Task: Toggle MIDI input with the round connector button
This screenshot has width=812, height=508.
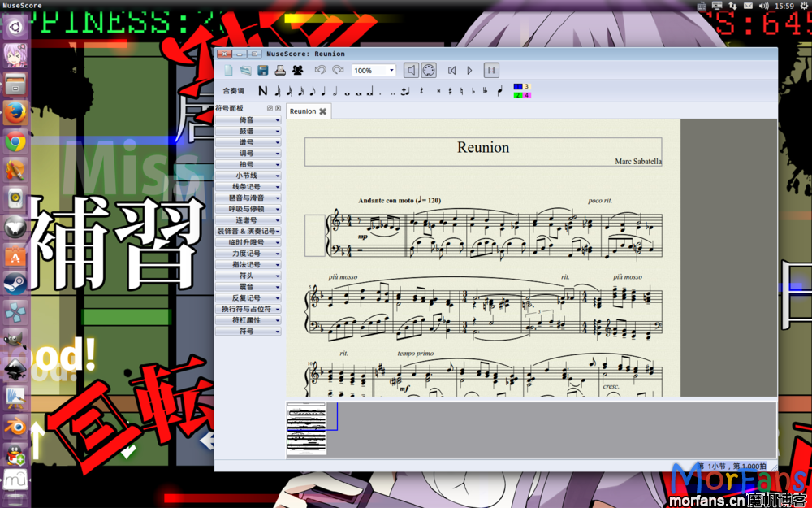Action: tap(429, 70)
